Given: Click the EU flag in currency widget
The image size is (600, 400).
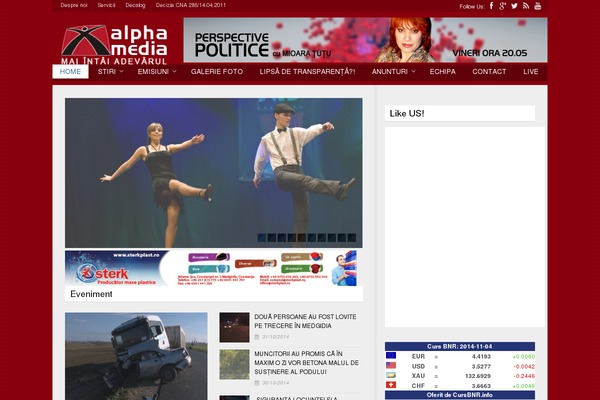Looking at the screenshot, I should [391, 356].
